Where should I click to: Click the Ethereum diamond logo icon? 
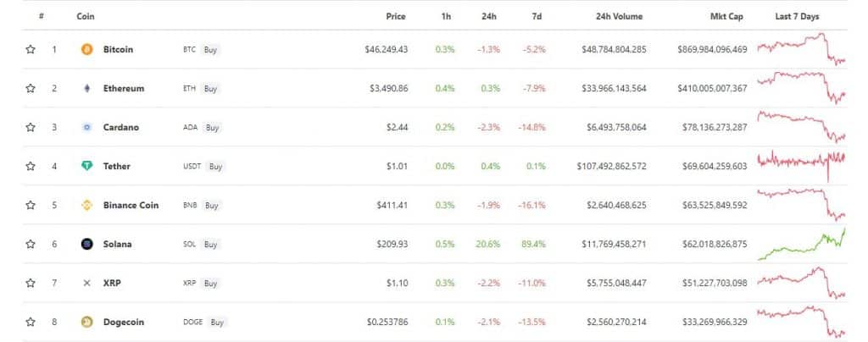[87, 88]
